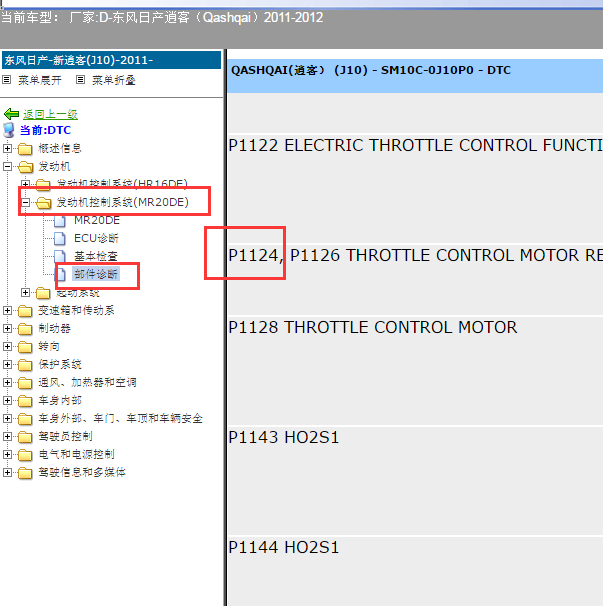Expand 通风、加热器和空调 node
Viewport: 603px width, 606px height.
tap(7, 383)
